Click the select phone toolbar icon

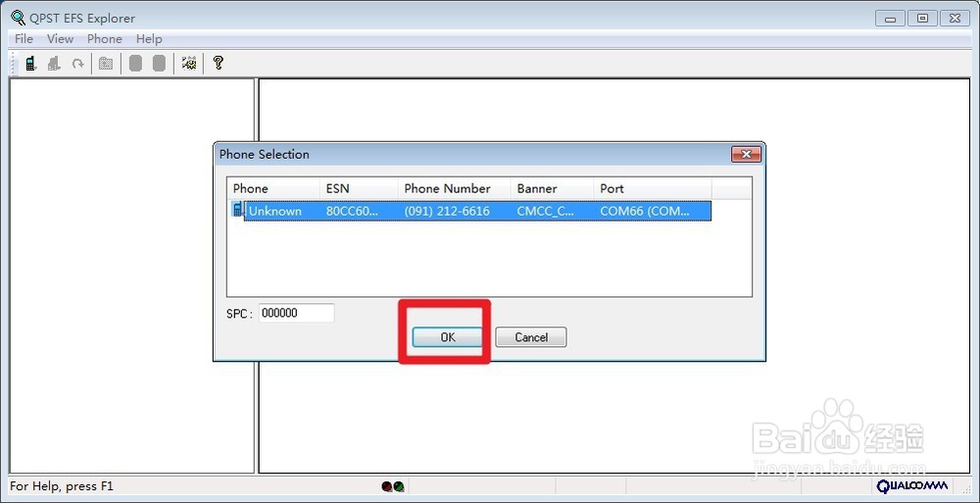[30, 63]
